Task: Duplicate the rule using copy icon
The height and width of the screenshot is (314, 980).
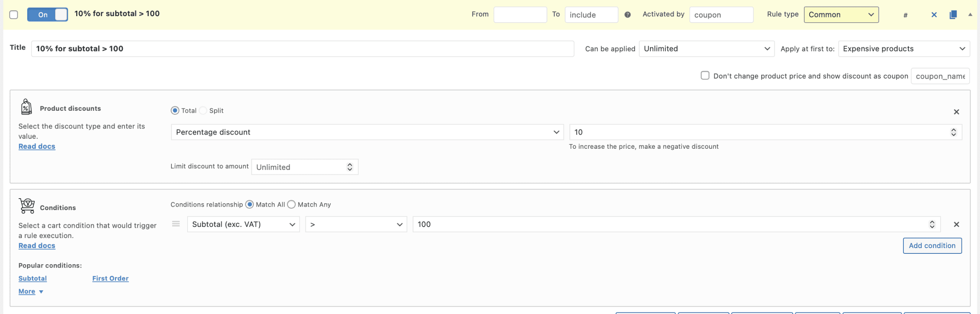Action: coord(953,15)
